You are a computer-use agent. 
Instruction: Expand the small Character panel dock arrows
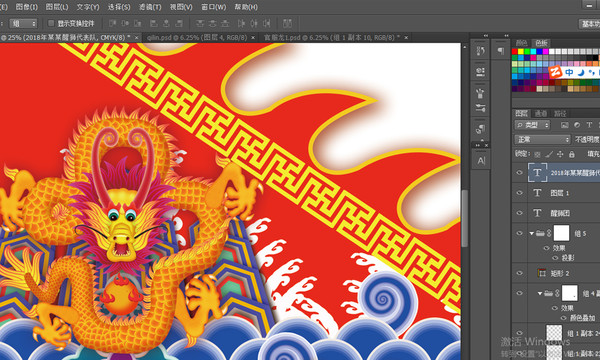point(477,145)
